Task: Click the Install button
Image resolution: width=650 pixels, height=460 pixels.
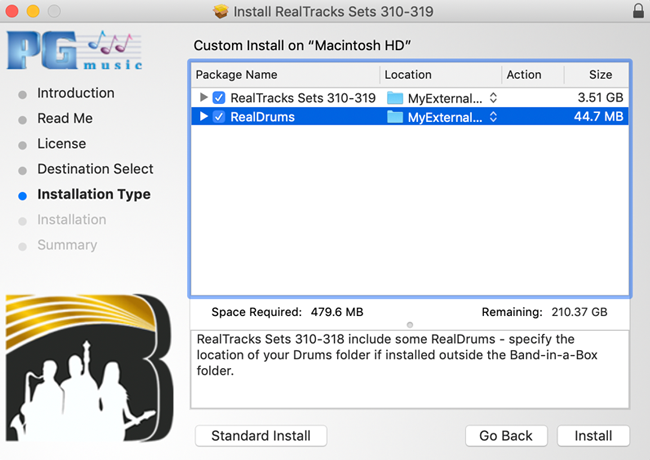Action: pos(593,436)
